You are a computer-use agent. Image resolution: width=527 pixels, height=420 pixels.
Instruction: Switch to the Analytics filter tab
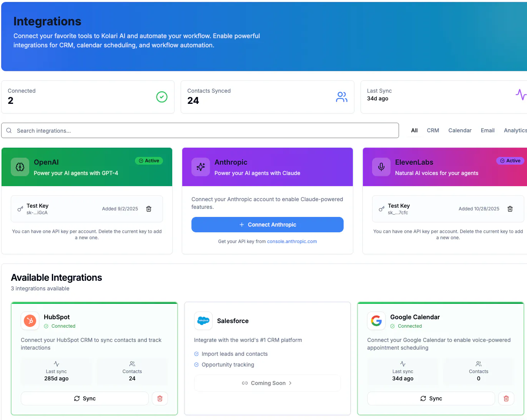[x=515, y=130]
